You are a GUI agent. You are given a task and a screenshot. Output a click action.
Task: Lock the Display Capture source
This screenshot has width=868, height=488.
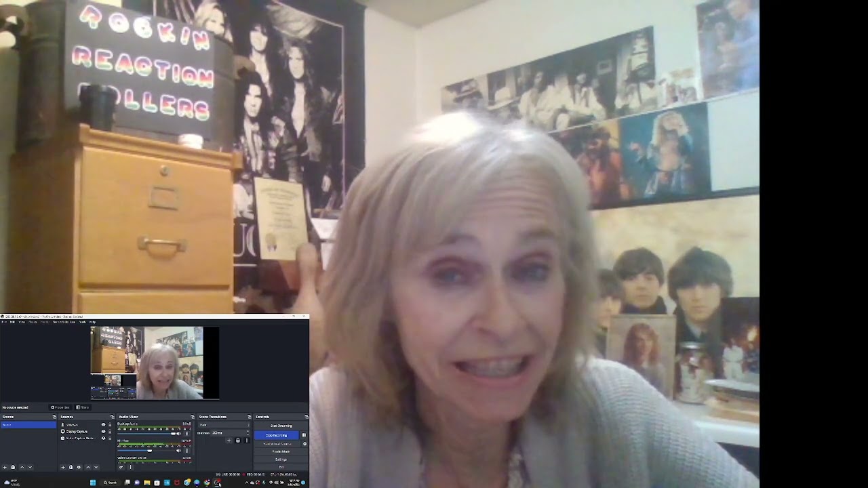pyautogui.click(x=110, y=432)
